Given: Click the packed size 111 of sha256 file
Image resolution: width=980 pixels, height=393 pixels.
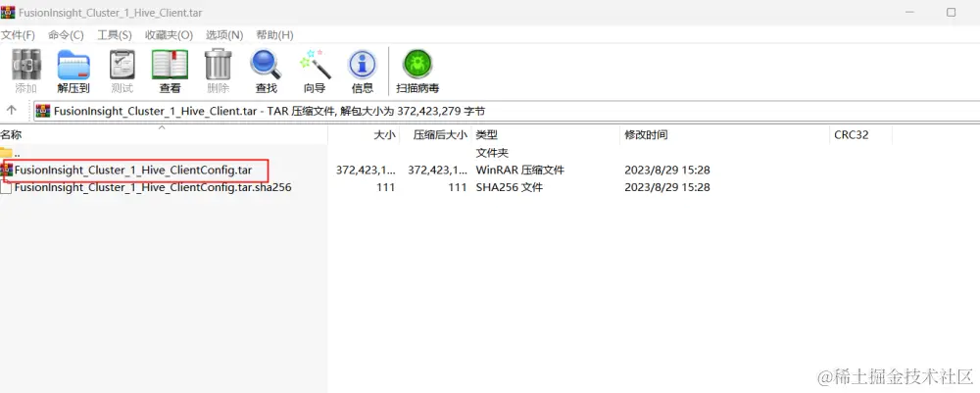Looking at the screenshot, I should [458, 187].
